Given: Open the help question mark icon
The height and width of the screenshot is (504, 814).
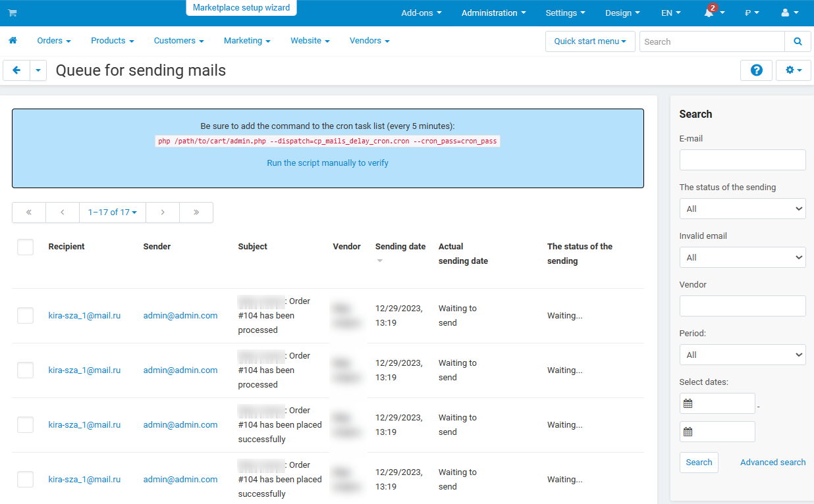Looking at the screenshot, I should (757, 70).
